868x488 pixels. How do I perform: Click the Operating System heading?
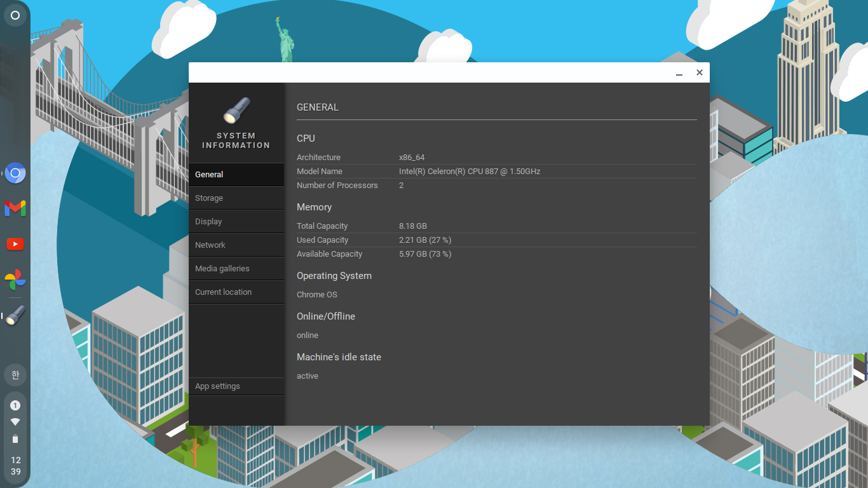click(x=334, y=276)
